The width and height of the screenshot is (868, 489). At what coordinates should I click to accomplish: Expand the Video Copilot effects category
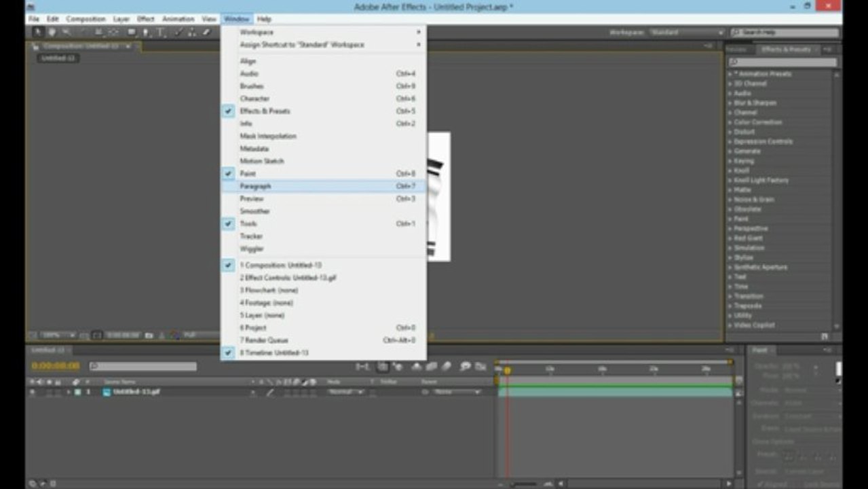tap(730, 325)
